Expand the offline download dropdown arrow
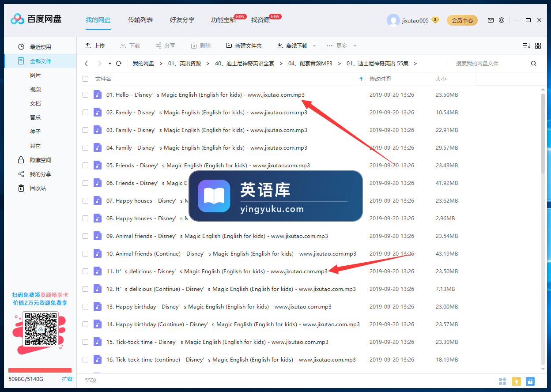551x392 pixels. pyautogui.click(x=314, y=46)
